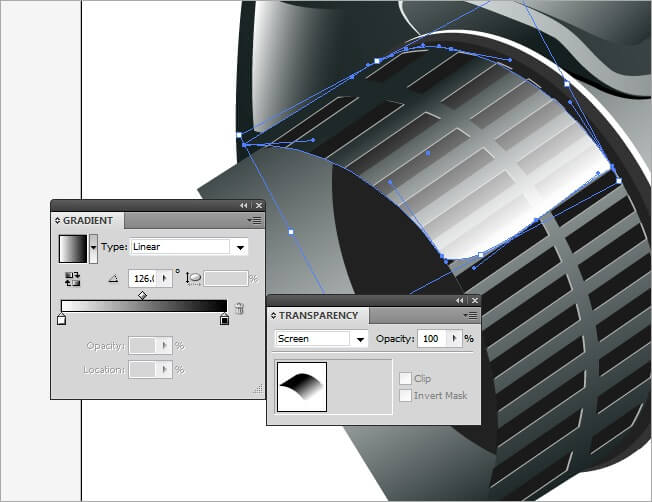Viewport: 652px width, 502px height.
Task: Click the gradient angle icon
Action: [112, 280]
